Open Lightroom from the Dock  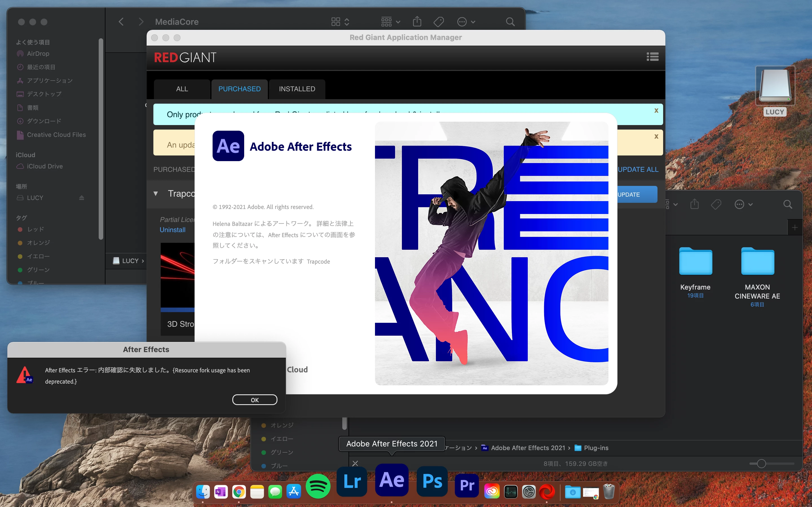352,482
